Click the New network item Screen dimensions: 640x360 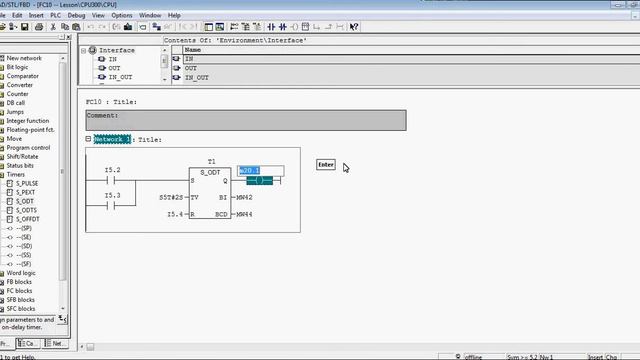(24, 58)
